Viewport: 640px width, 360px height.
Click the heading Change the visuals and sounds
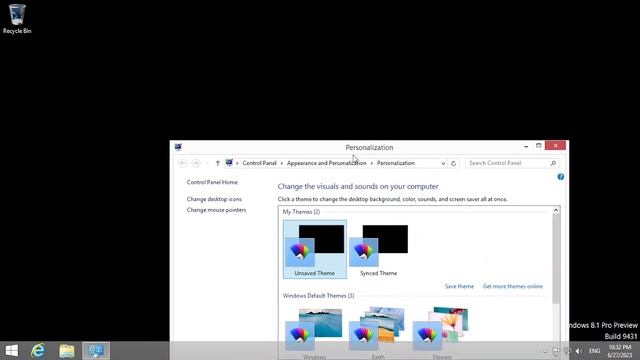[358, 187]
